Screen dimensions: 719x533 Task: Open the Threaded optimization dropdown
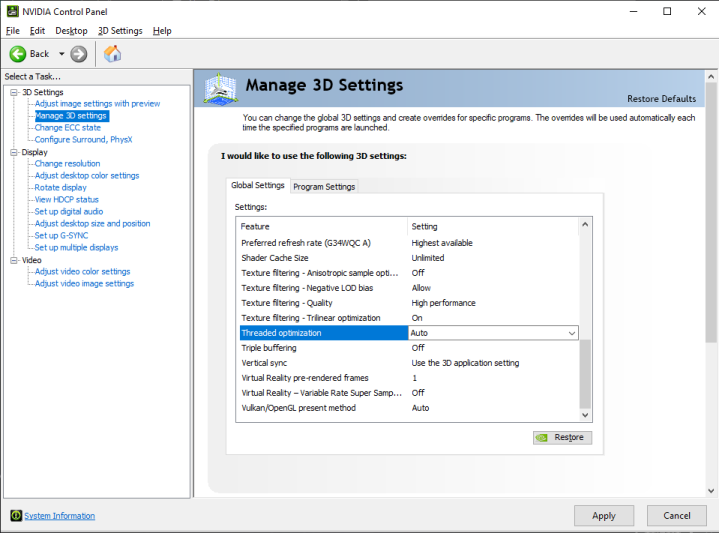click(x=571, y=333)
